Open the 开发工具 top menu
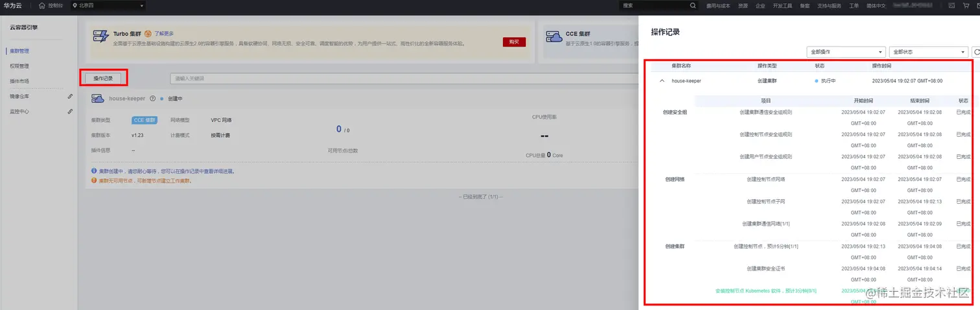The image size is (980, 310). tap(783, 6)
